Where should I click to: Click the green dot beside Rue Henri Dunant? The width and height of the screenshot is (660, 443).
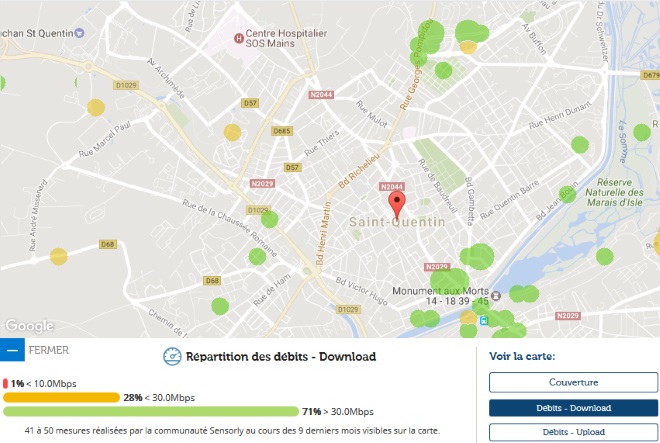tap(580, 145)
